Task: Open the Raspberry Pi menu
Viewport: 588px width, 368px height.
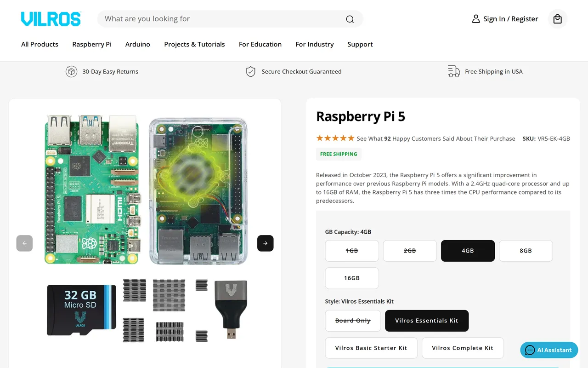Action: [x=92, y=44]
